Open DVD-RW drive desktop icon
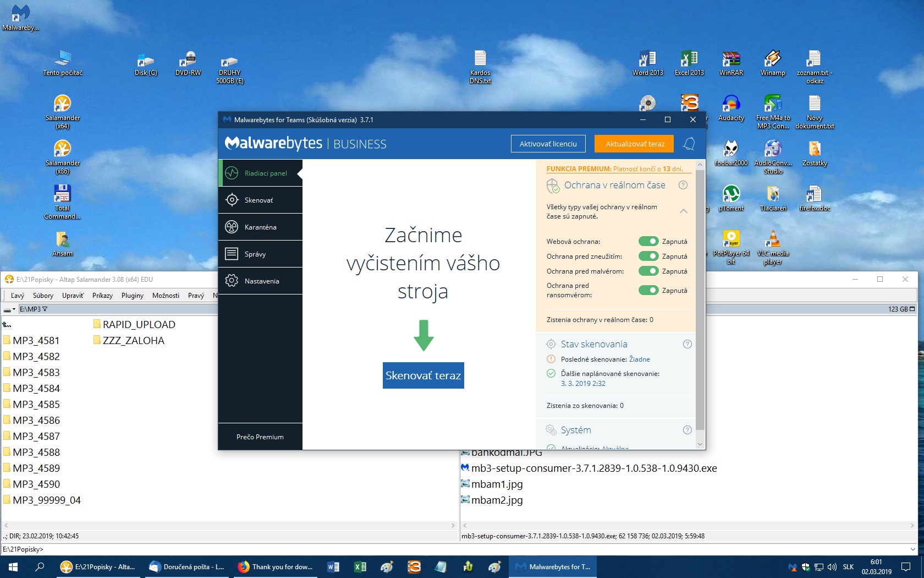 tap(188, 63)
